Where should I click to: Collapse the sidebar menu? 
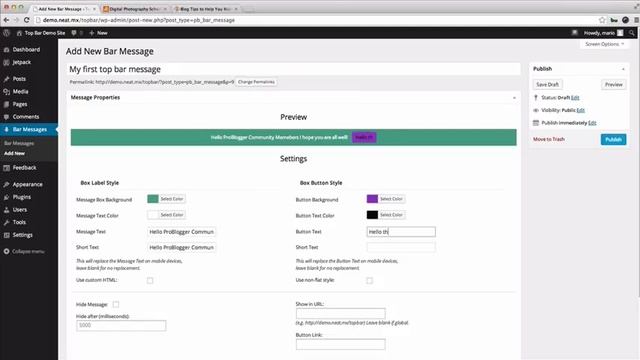pyautogui.click(x=24, y=251)
